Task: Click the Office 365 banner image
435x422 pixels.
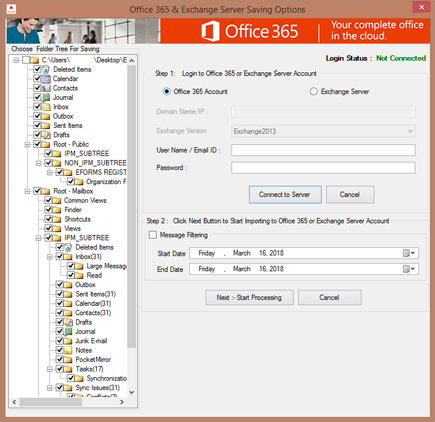Action: [218, 31]
